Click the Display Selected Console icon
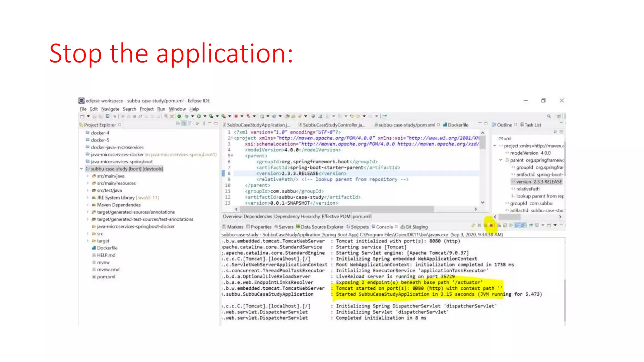The width and height of the screenshot is (644, 362). [537, 225]
